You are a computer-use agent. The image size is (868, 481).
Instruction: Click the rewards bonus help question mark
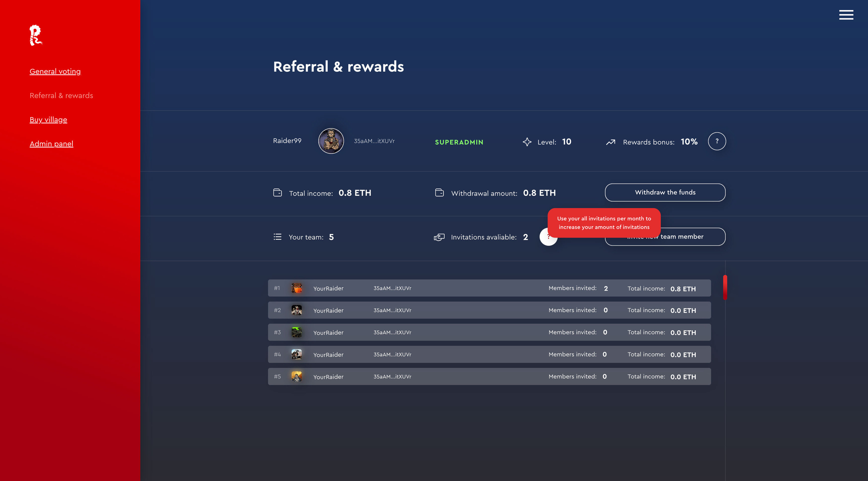717,141
